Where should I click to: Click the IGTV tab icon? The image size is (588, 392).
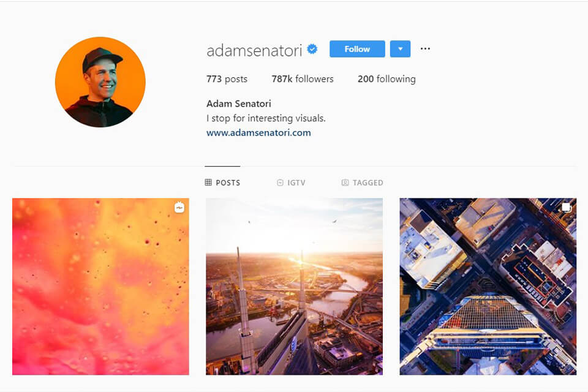[x=280, y=183]
